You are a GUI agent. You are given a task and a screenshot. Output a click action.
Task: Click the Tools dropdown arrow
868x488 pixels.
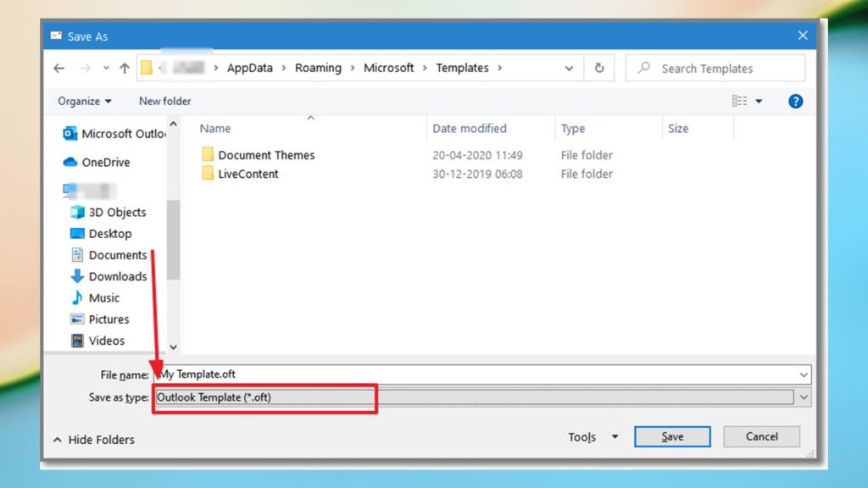pos(615,437)
